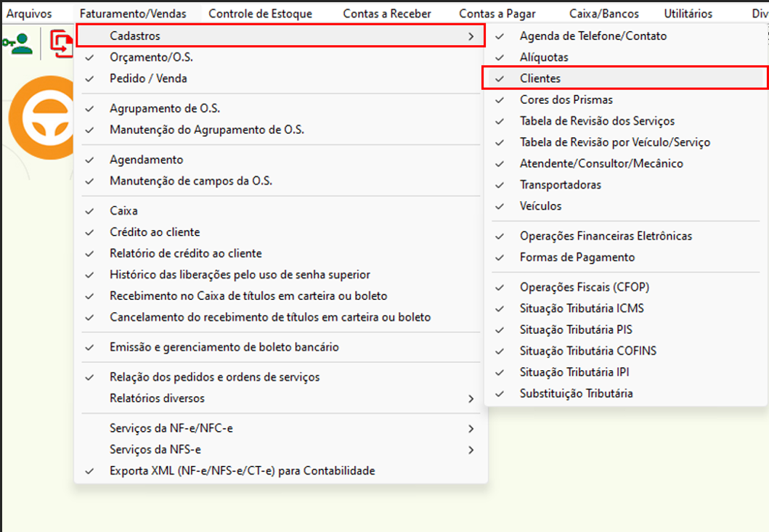Click the user key icon in toolbar

(17, 44)
